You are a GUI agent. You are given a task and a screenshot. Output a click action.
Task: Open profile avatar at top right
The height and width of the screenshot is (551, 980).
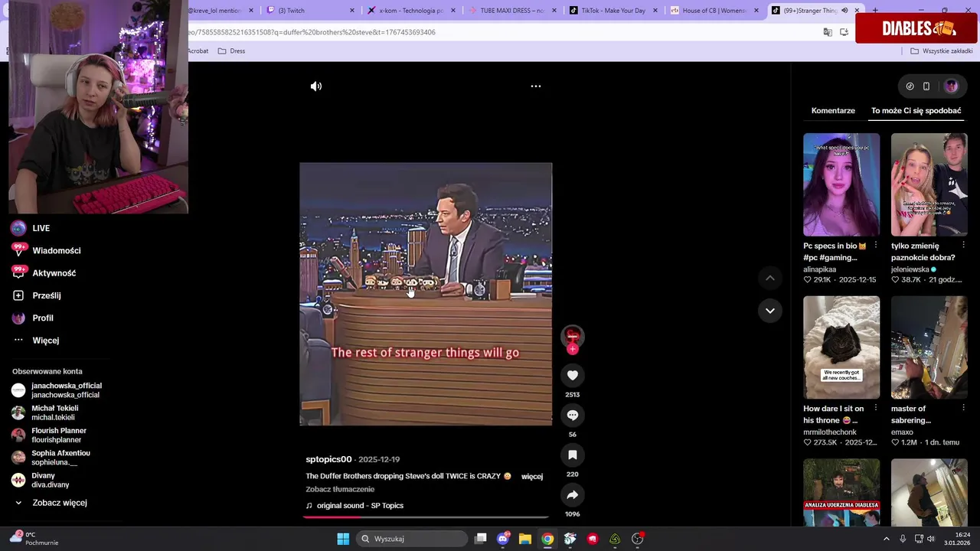point(952,86)
